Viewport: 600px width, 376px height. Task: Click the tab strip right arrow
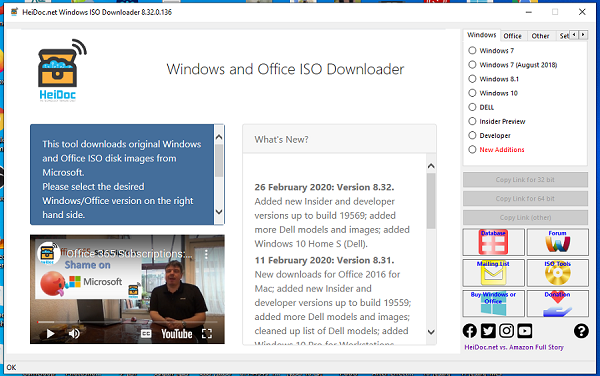583,35
